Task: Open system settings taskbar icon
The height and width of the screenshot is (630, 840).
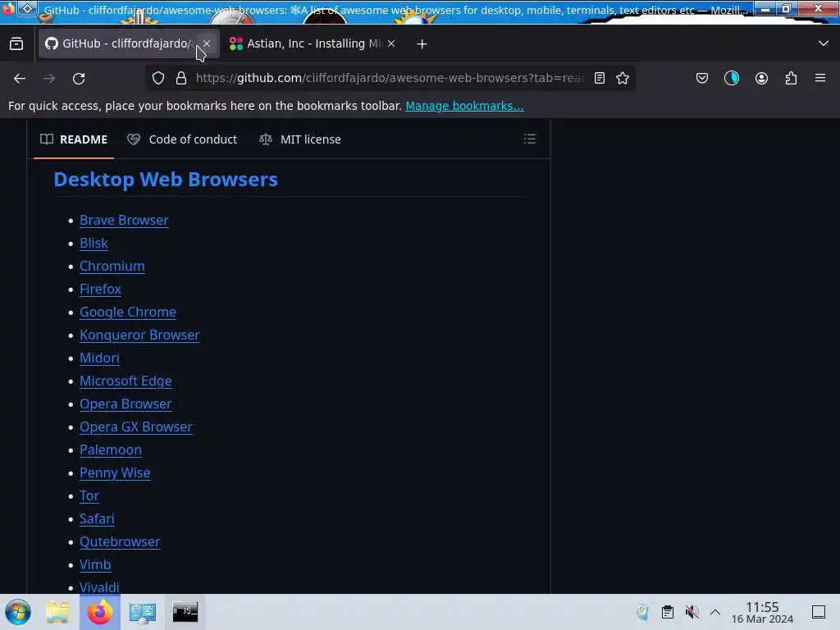Action: coord(143,612)
